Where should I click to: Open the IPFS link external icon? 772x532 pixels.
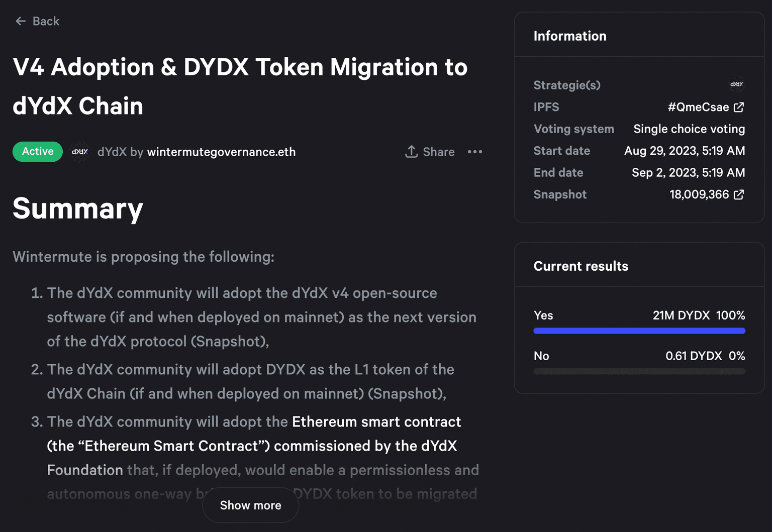739,107
